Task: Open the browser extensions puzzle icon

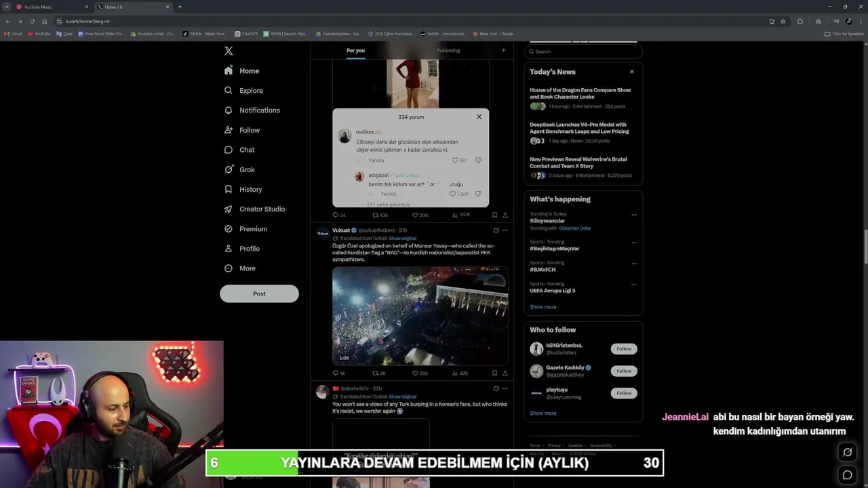Action: 800,21
